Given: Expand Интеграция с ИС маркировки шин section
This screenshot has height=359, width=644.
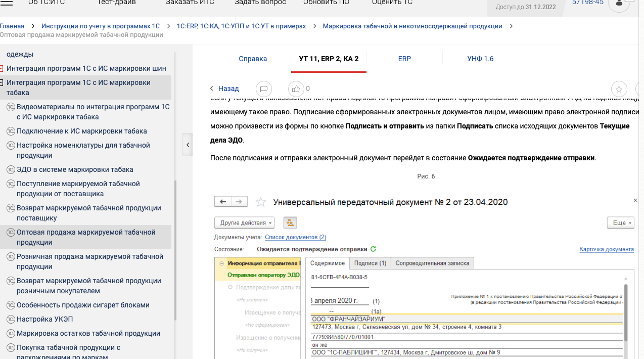Looking at the screenshot, I should (2, 69).
